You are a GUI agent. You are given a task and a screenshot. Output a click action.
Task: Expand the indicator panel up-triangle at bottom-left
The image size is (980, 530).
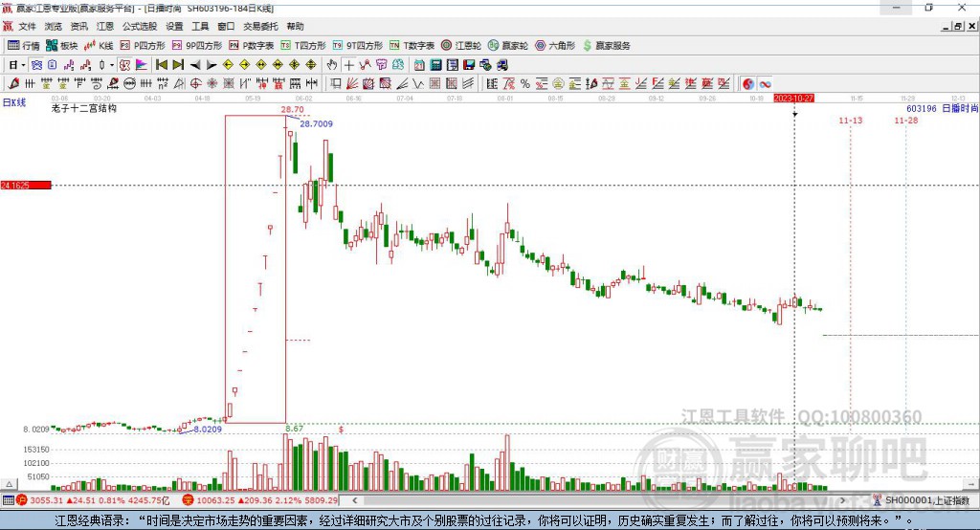tap(9, 484)
